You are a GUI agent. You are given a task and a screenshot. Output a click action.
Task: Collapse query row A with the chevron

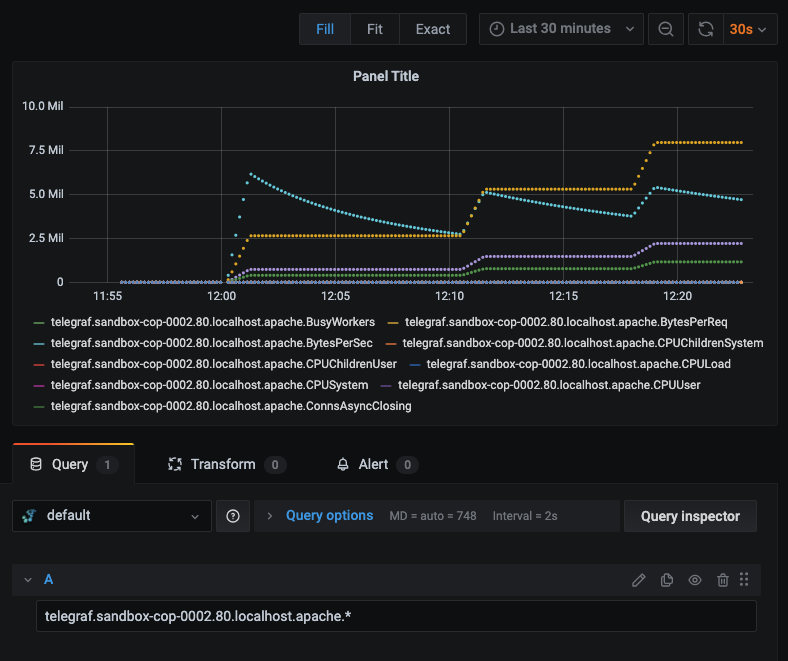[x=28, y=580]
